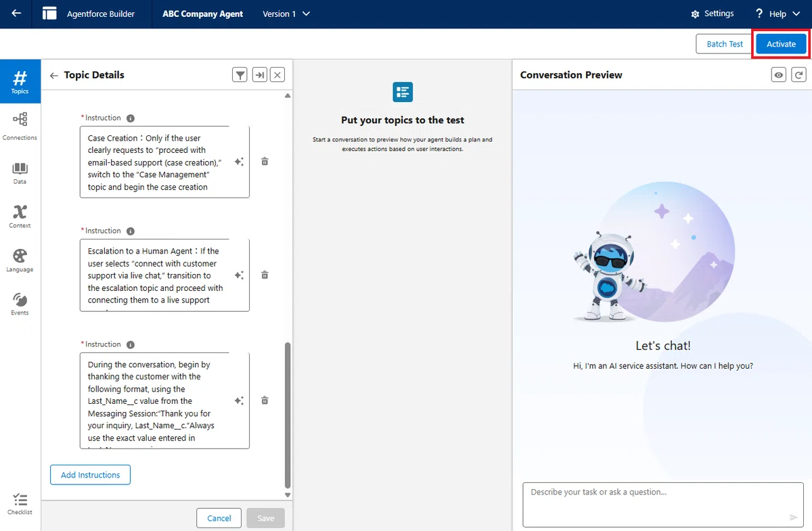Click the Topic Details scrollbar up arrow
Viewport: 812px width, 531px height.
[x=288, y=96]
